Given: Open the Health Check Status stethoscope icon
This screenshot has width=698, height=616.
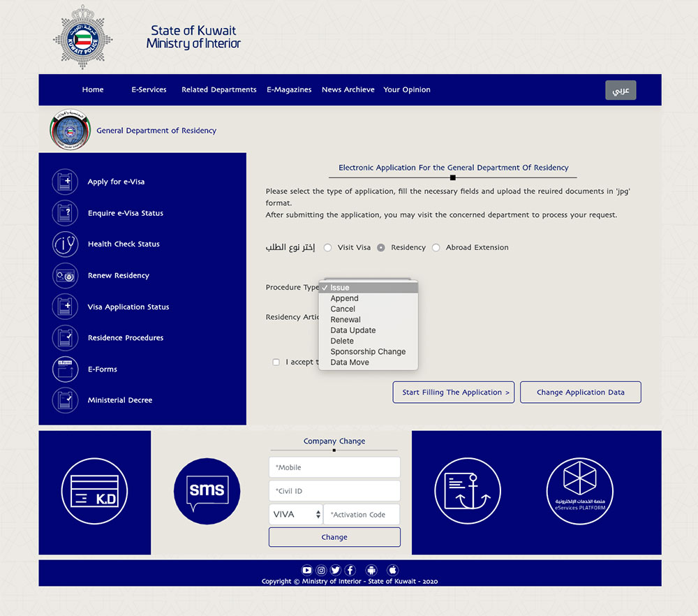Looking at the screenshot, I should point(65,244).
